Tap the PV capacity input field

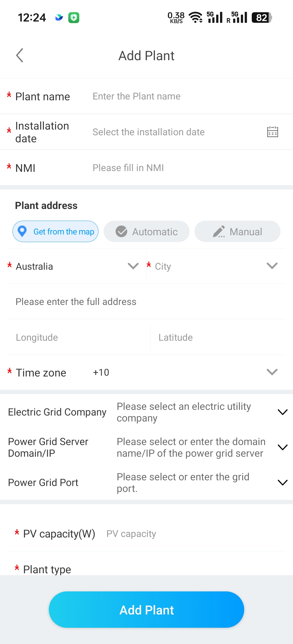click(x=190, y=534)
